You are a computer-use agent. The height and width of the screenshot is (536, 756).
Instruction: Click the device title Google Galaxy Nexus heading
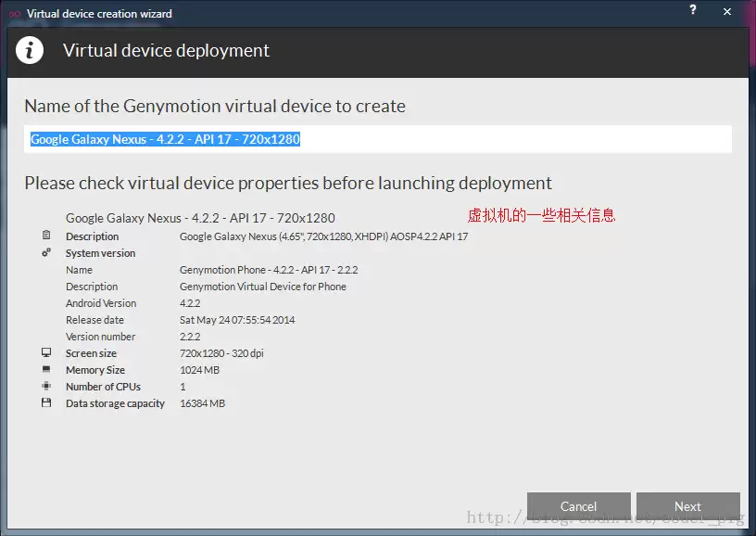tap(200, 218)
